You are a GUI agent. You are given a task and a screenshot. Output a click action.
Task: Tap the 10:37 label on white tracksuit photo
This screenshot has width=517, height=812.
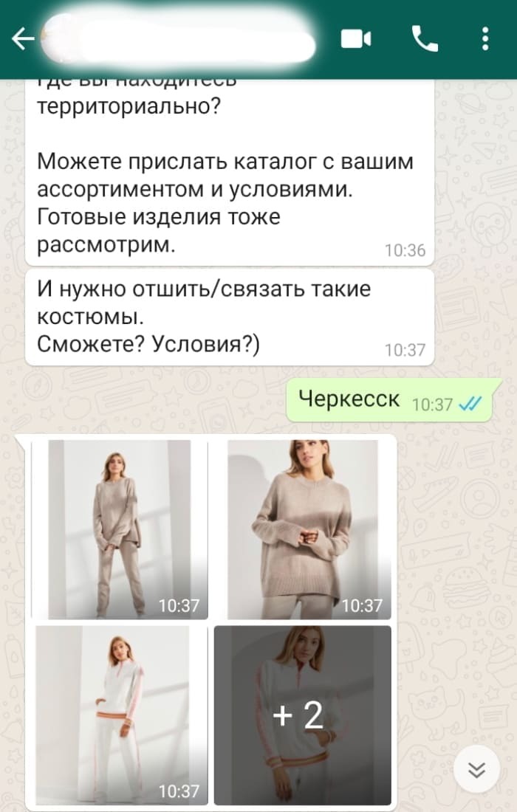[179, 791]
